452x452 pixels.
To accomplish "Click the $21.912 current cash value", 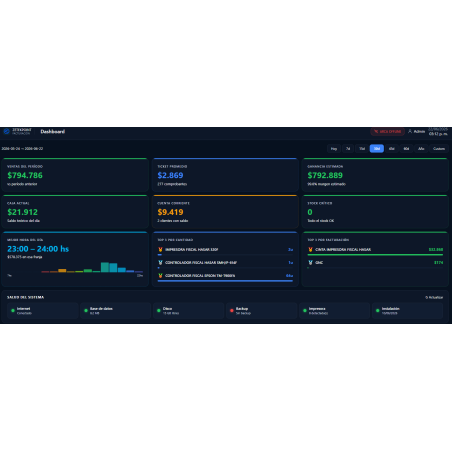I will point(22,212).
